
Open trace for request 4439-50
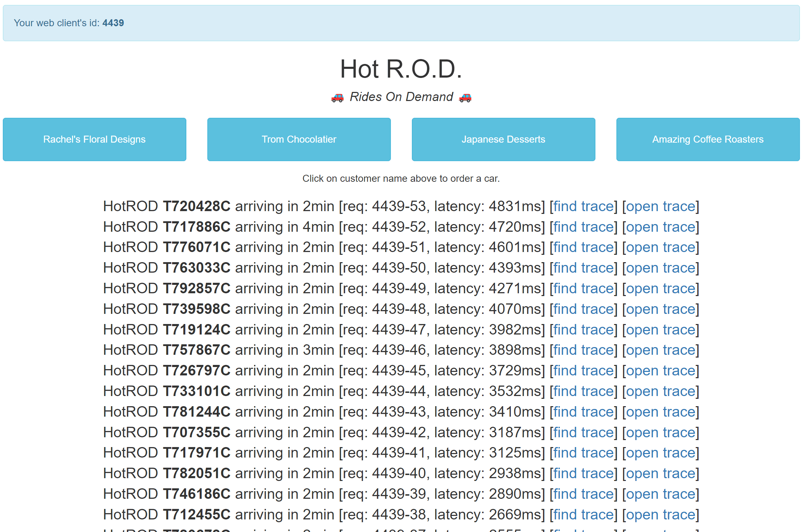click(x=660, y=268)
